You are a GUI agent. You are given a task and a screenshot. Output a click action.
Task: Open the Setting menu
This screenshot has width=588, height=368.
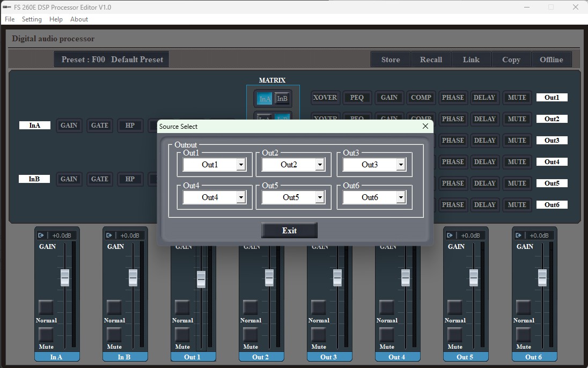[x=32, y=19]
